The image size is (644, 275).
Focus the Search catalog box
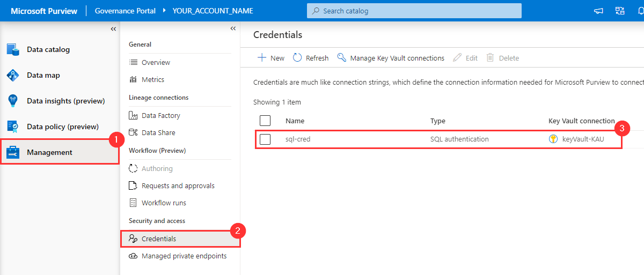[414, 11]
